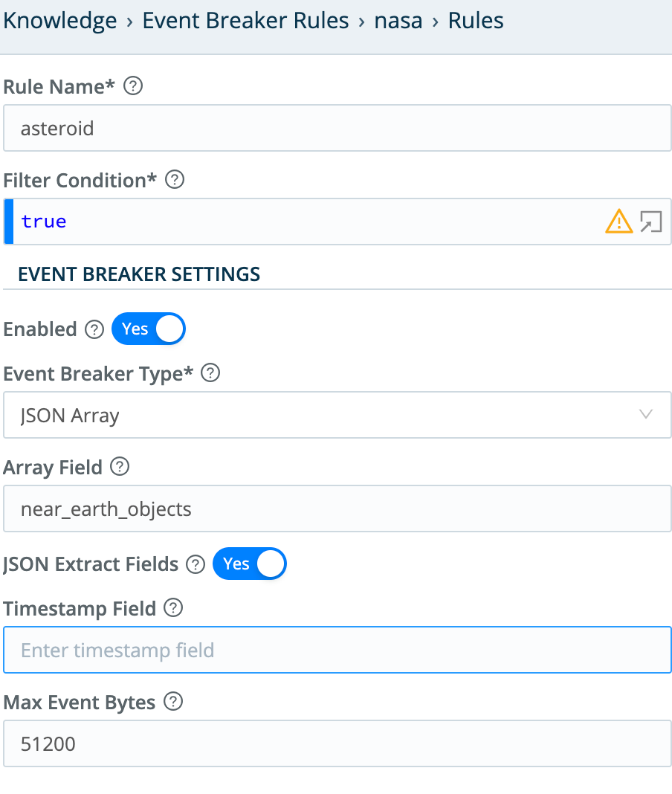Open help tooltip for Rule Name
Viewport: 672px width, 794px height.
click(x=133, y=86)
